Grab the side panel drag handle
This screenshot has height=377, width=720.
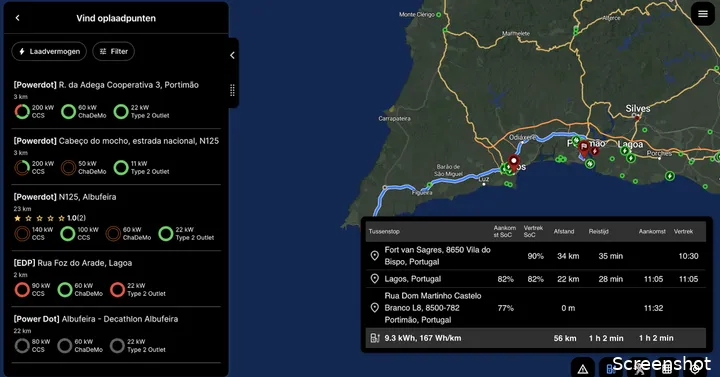pyautogui.click(x=232, y=90)
